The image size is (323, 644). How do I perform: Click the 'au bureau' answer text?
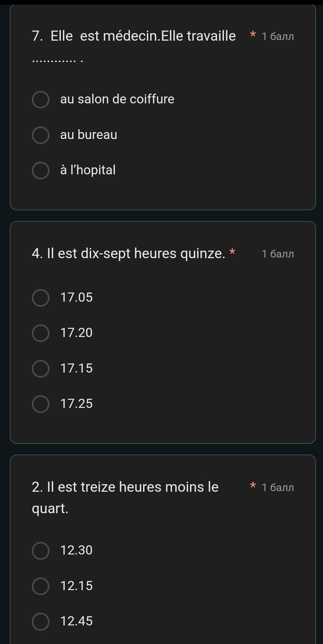coord(89,135)
